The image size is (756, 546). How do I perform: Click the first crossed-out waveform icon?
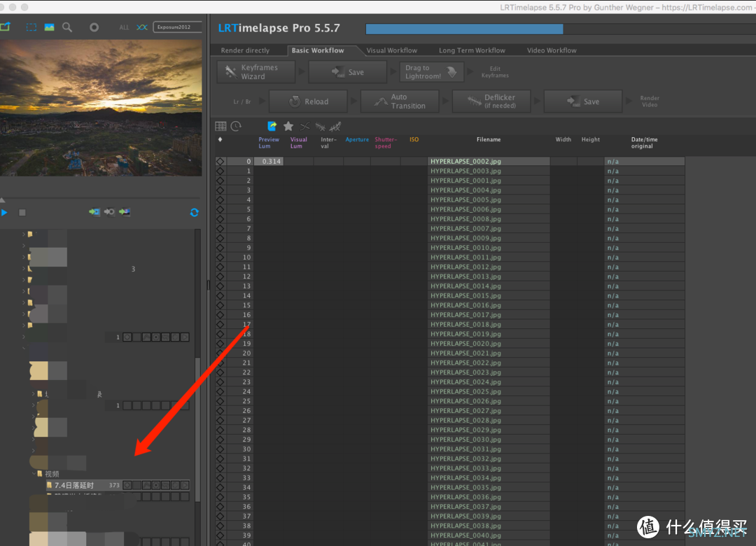tap(320, 127)
